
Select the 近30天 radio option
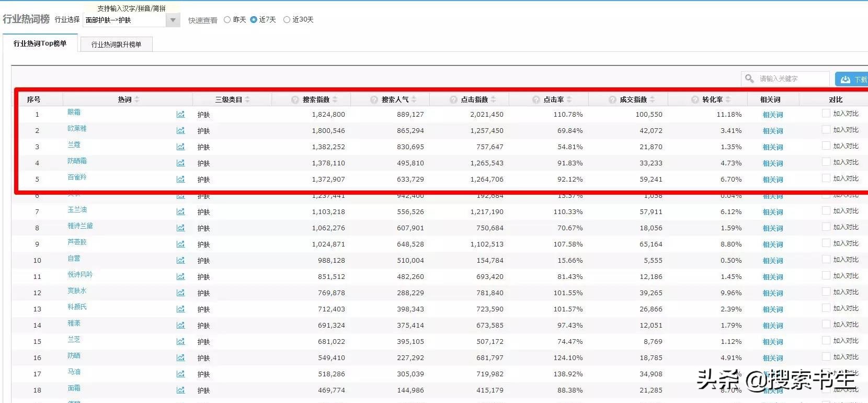287,19
